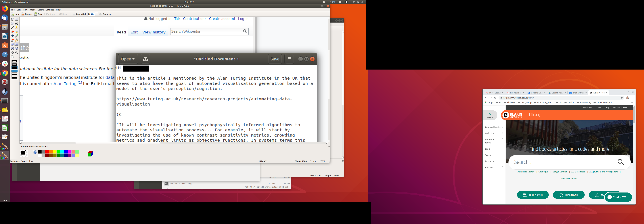The height and width of the screenshot is (224, 644).
Task: Select the free-form selection tool
Action: (12, 19)
